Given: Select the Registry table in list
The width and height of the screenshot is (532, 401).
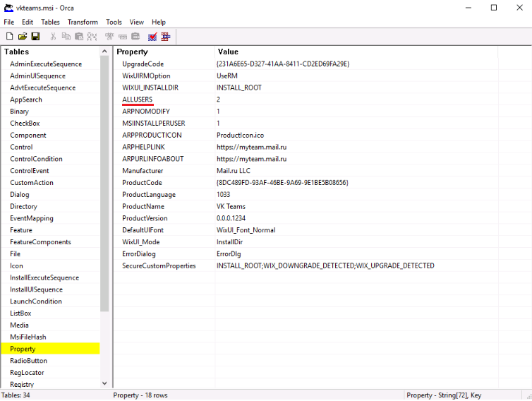Looking at the screenshot, I should 22,384.
